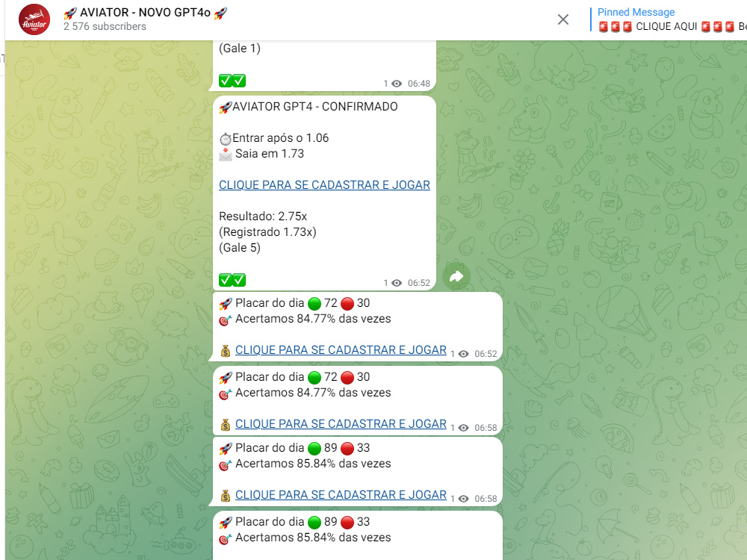Viewport: 747px width, 560px height.
Task: Click the text Saia em 1.73
Action: point(270,154)
